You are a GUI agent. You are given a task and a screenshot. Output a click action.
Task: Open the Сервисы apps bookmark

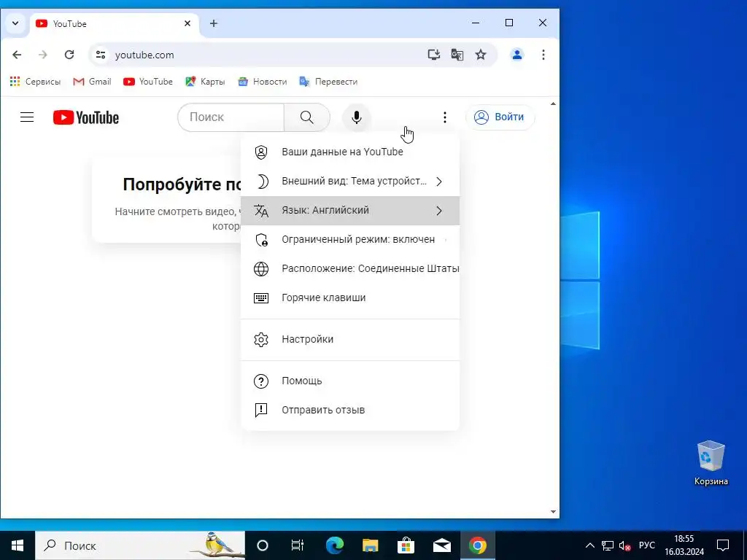(x=36, y=82)
